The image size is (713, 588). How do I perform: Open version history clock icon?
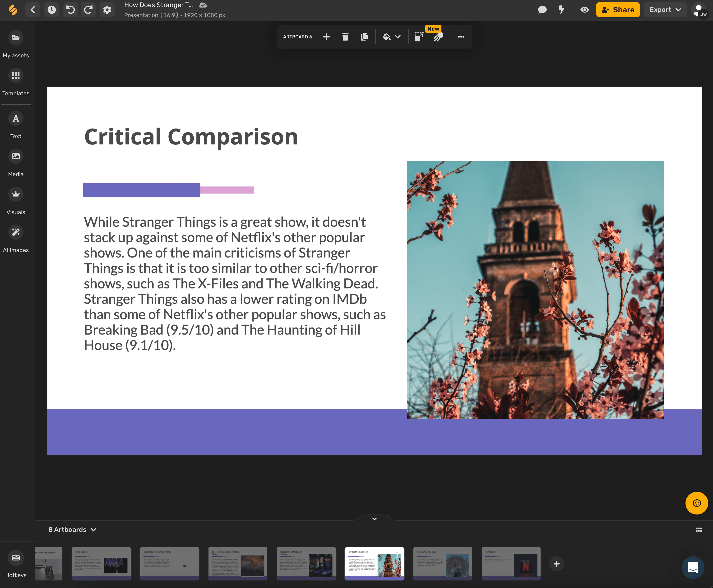[x=51, y=10]
